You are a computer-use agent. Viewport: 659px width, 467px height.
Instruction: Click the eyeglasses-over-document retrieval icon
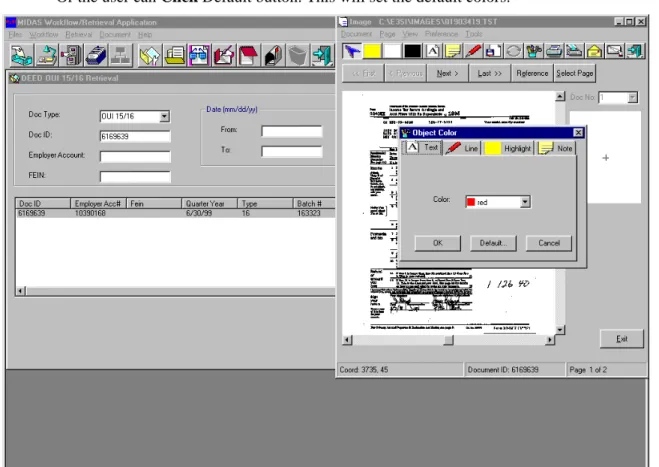[199, 55]
